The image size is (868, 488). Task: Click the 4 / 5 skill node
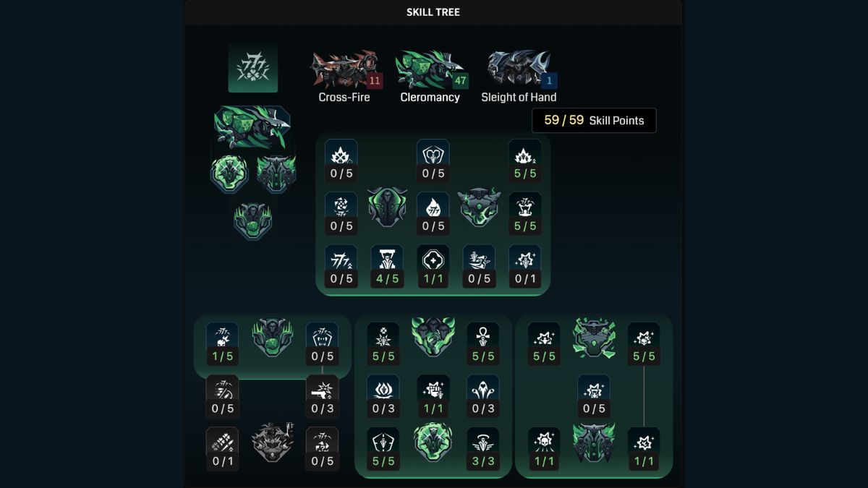pyautogui.click(x=387, y=266)
